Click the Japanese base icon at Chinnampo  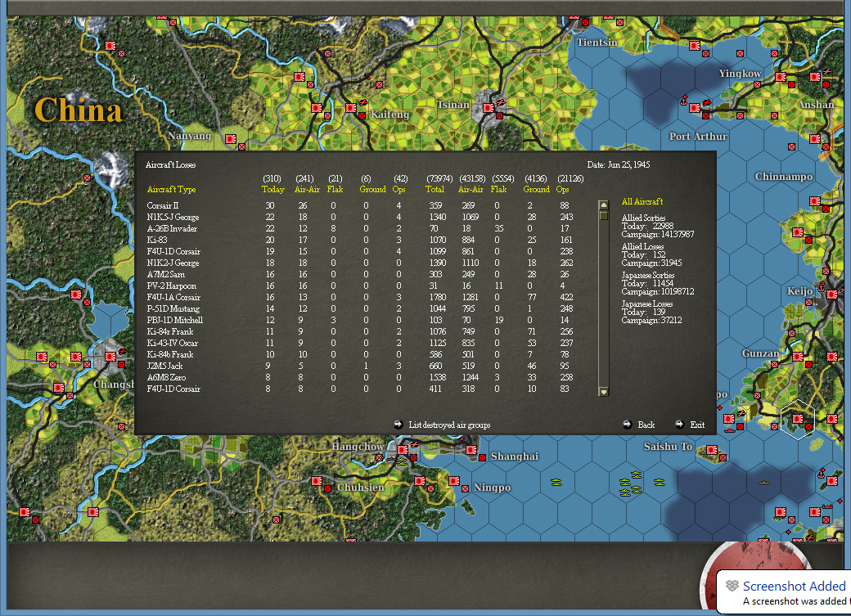815,201
